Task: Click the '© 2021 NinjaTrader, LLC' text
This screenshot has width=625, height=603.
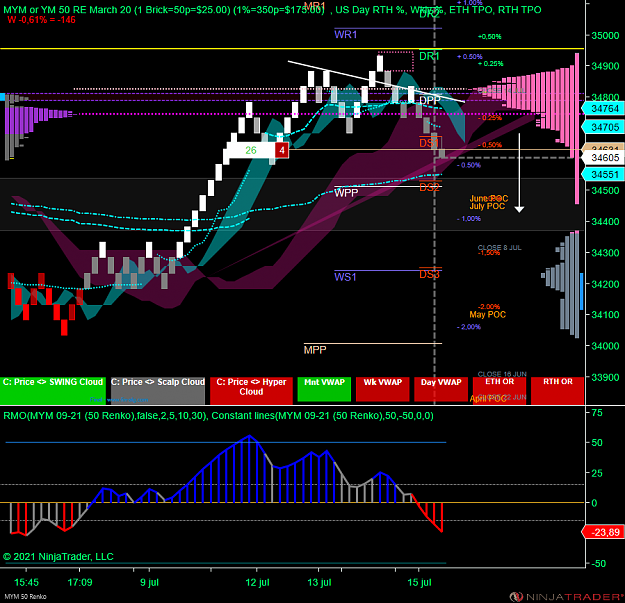Action: click(58, 556)
